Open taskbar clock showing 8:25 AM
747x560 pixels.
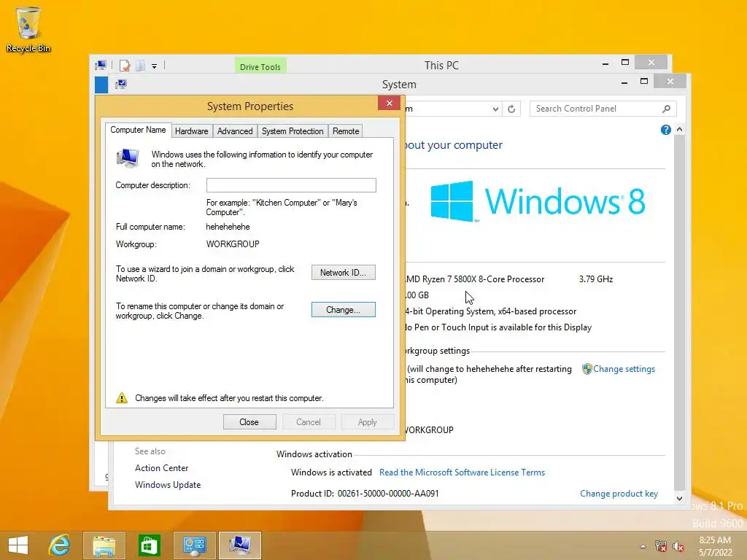[x=715, y=546]
